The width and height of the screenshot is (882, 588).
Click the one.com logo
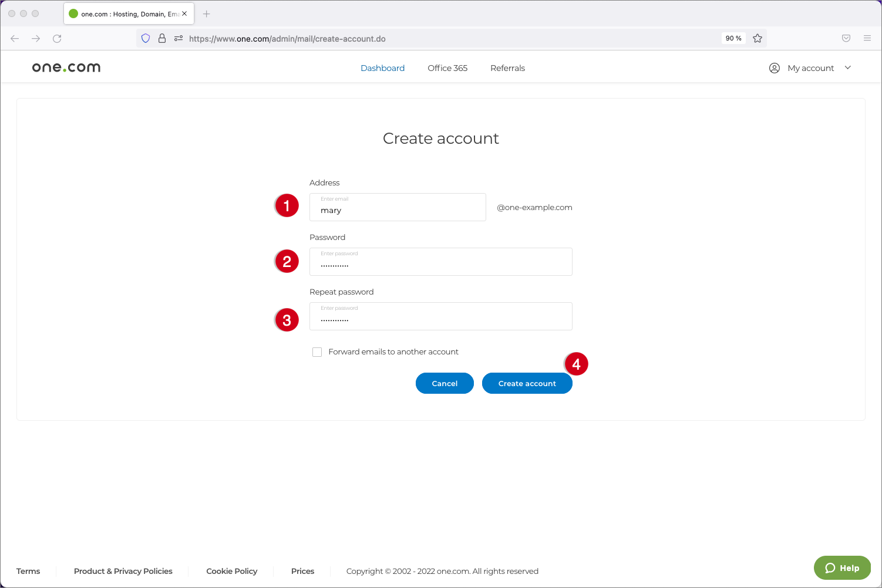(66, 67)
